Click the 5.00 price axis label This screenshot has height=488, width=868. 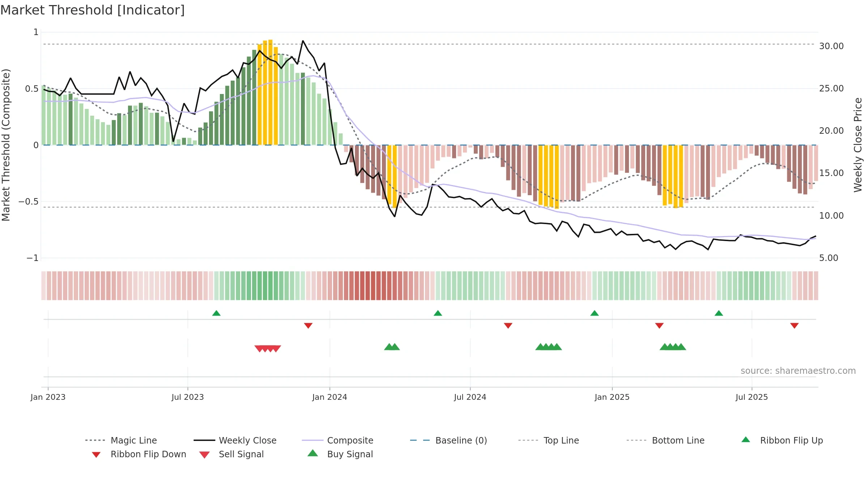tap(829, 258)
